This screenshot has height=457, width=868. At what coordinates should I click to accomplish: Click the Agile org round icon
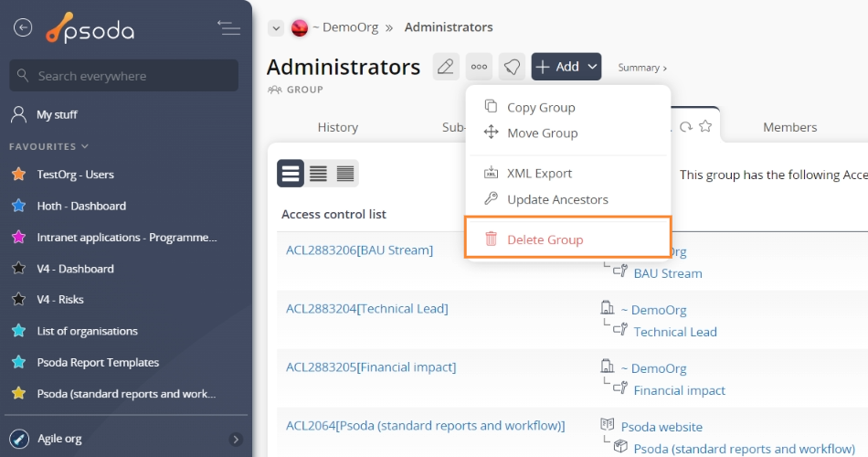[19, 440]
